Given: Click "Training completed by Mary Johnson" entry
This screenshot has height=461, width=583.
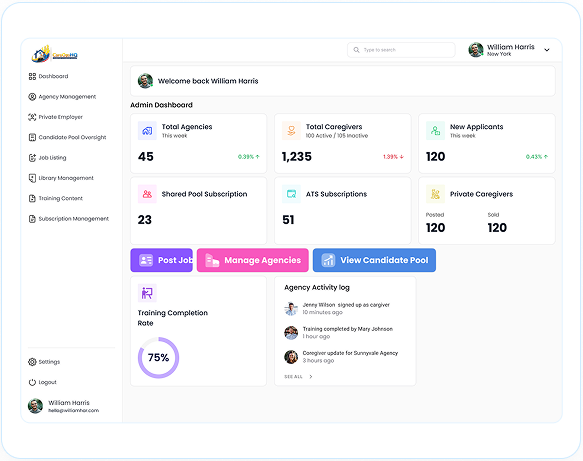Looking at the screenshot, I should pyautogui.click(x=348, y=329).
